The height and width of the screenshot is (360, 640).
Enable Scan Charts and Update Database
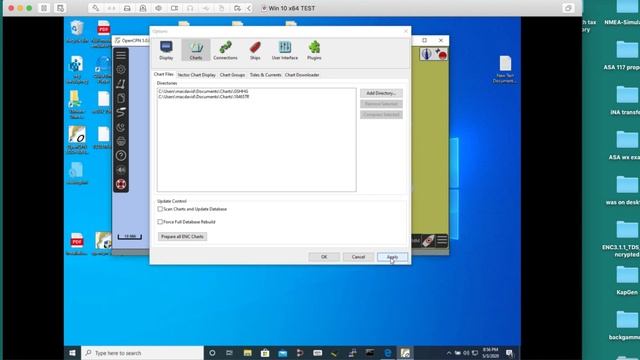pyautogui.click(x=160, y=209)
